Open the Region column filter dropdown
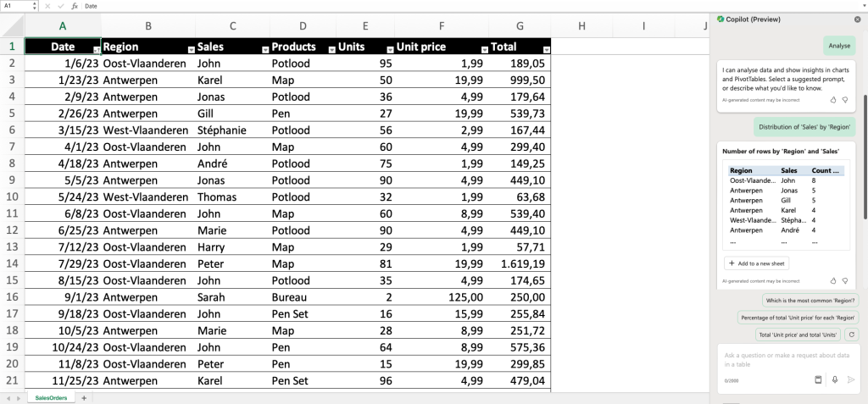 tap(191, 50)
